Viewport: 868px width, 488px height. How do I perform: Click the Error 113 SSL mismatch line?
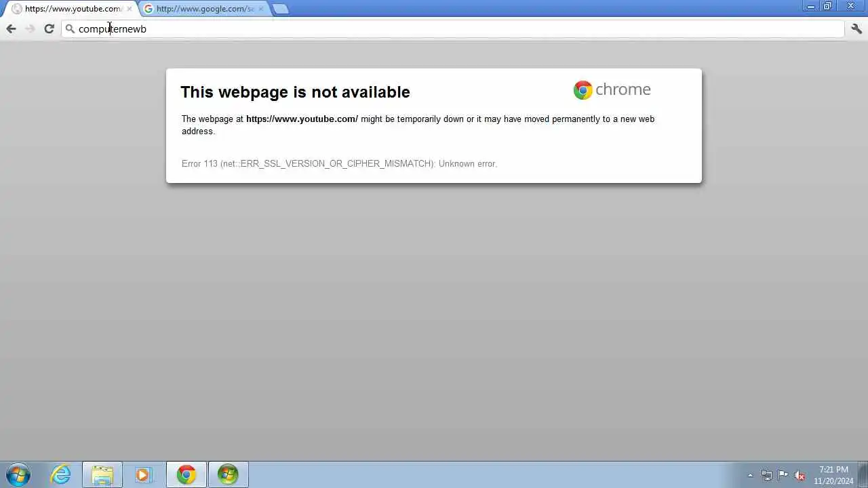point(339,163)
